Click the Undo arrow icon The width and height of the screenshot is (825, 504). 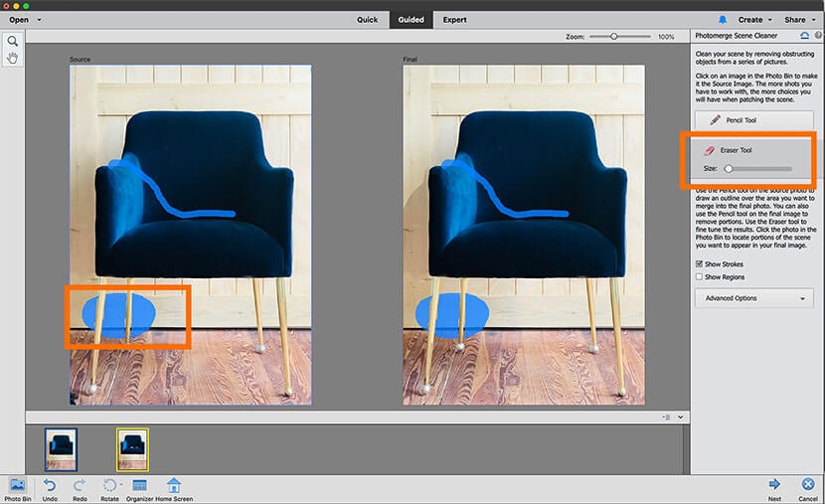(50, 485)
